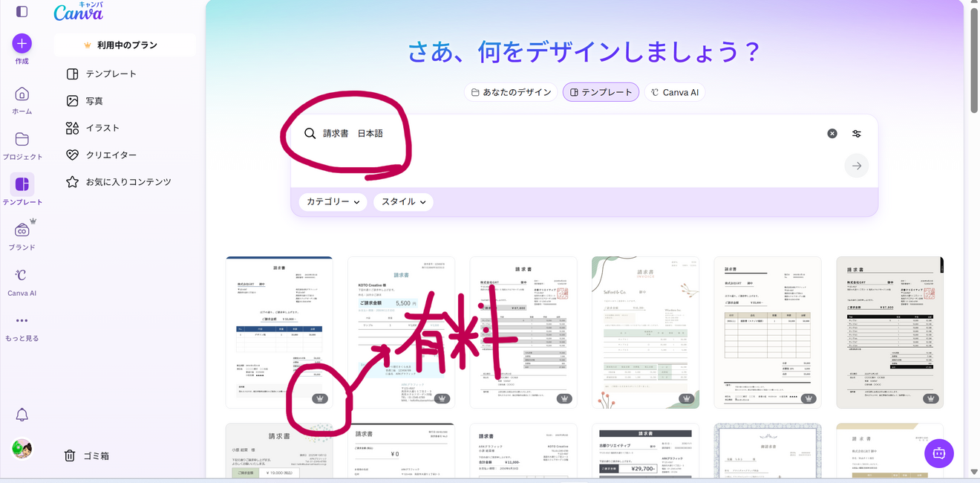Click the 写真 icon in the template panel
980x483 pixels.
click(71, 100)
